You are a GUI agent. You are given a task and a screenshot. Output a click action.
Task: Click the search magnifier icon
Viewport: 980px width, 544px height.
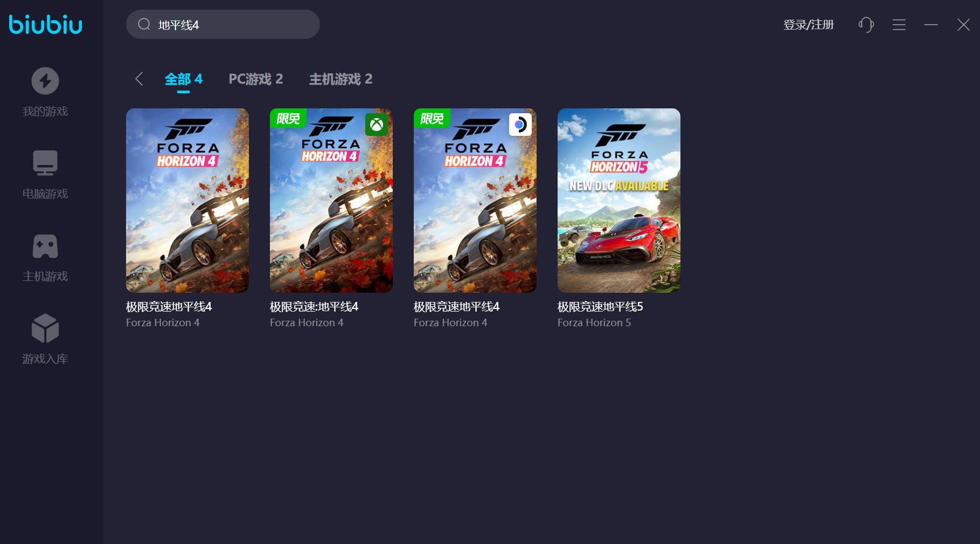(x=144, y=24)
